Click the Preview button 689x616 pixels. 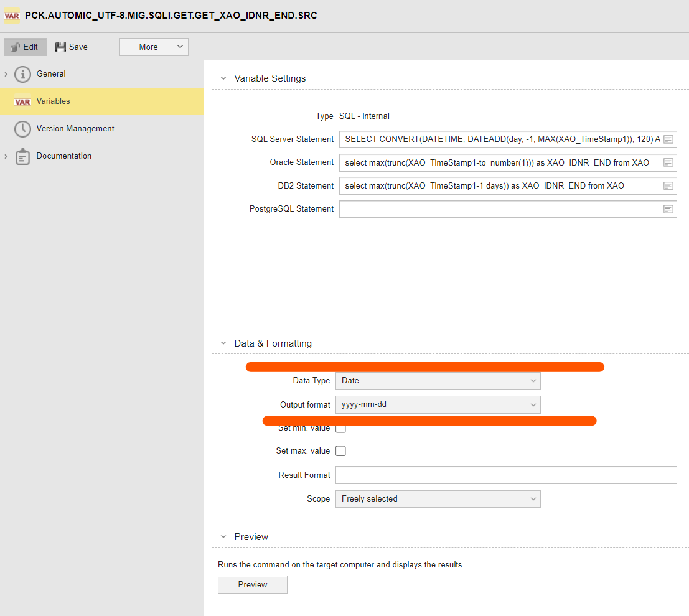click(x=252, y=585)
